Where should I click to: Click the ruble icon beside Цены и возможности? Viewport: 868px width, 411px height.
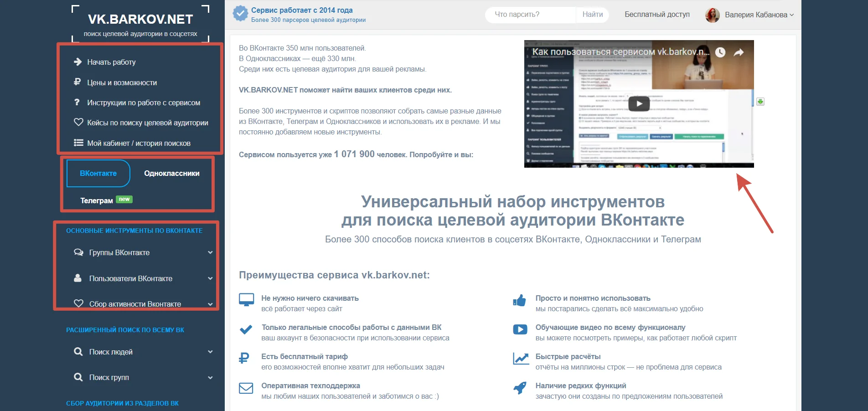77,82
